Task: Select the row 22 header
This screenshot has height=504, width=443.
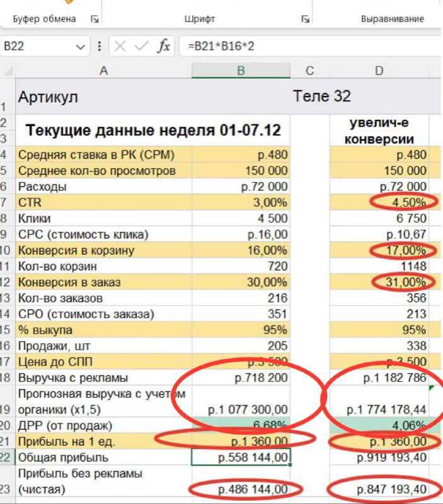Action: point(6,457)
